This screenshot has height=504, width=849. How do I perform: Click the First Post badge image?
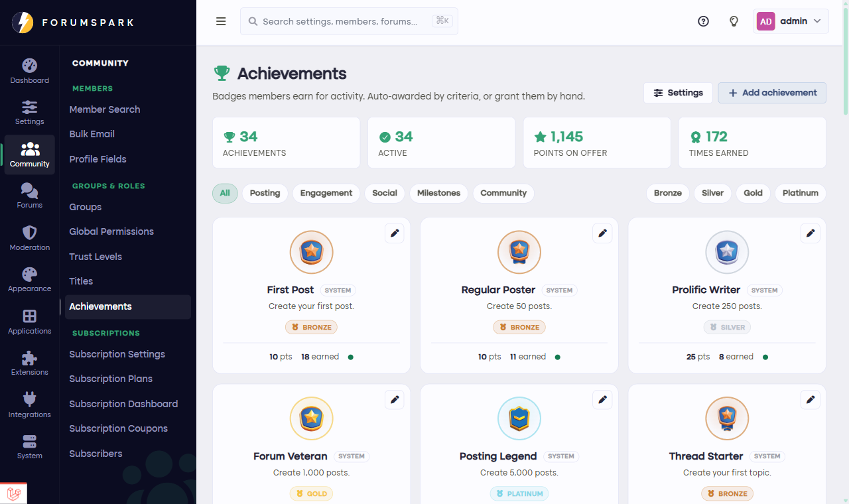pyautogui.click(x=311, y=252)
